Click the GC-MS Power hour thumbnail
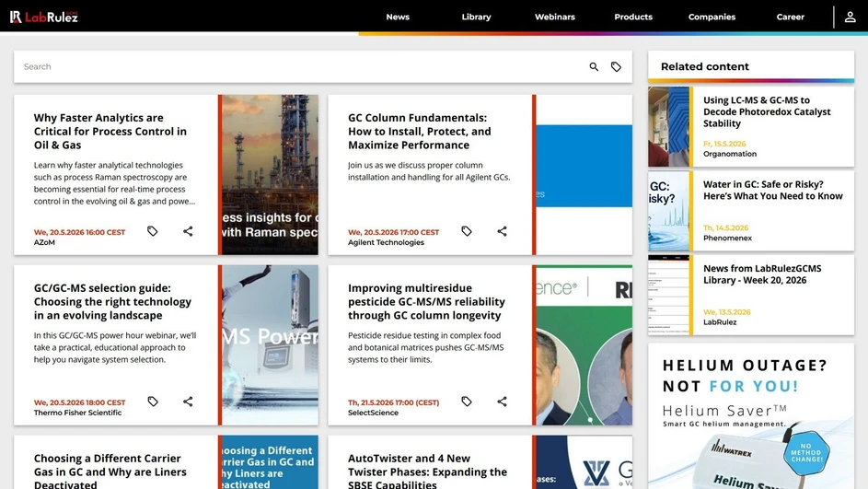Viewport: 868px width, 489px height. tap(270, 345)
